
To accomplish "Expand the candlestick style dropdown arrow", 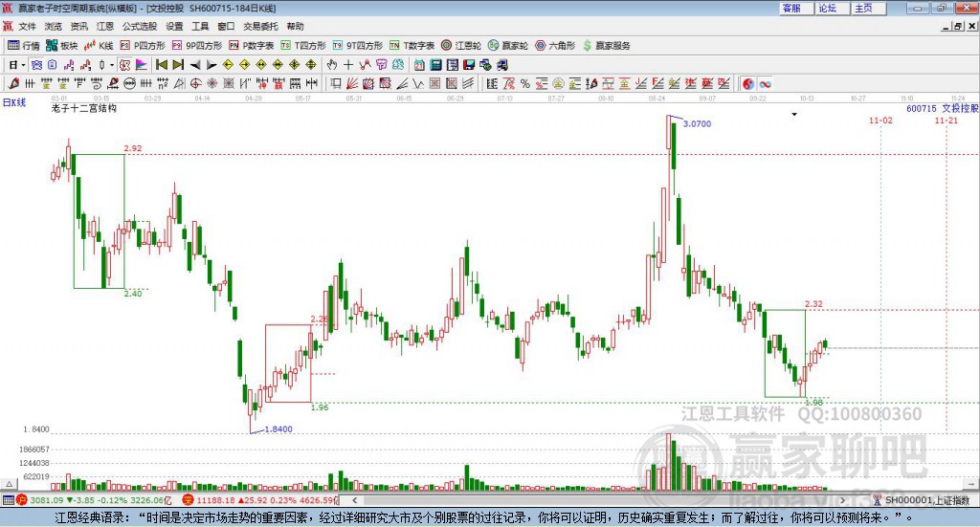I will (112, 65).
